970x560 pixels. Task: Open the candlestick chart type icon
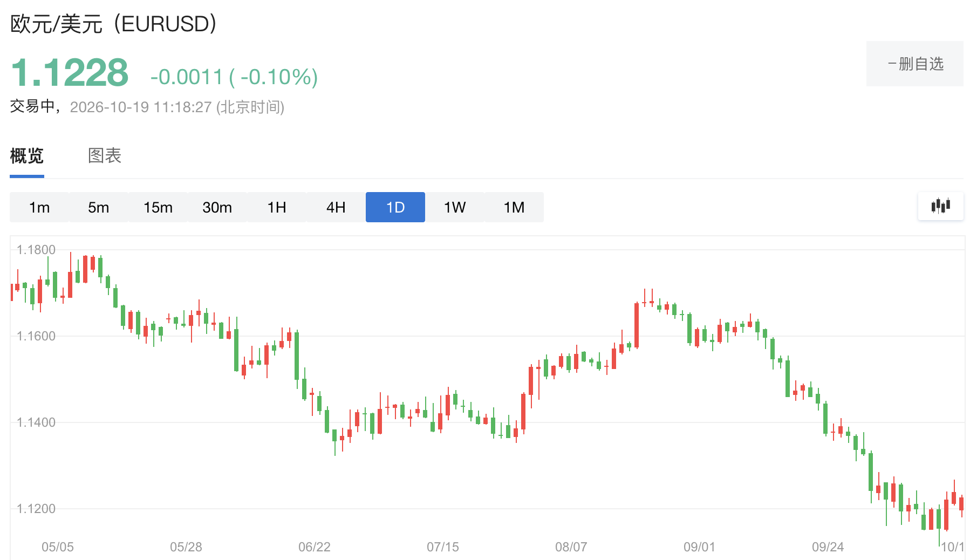940,206
